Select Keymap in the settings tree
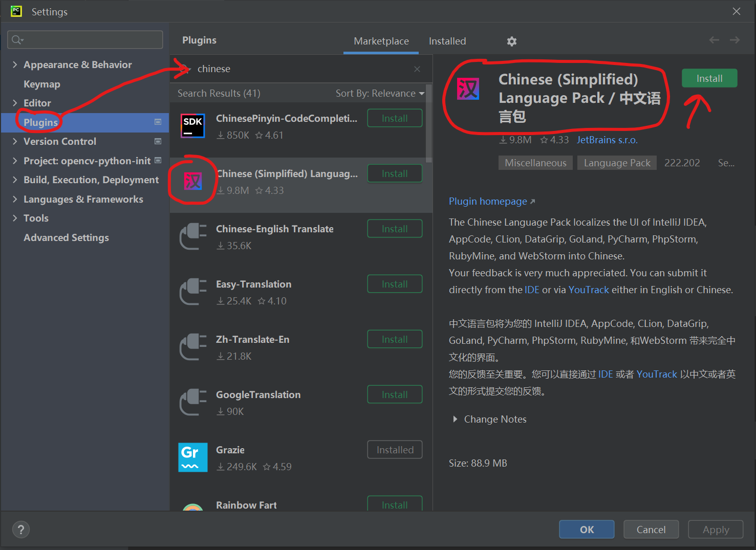 42,84
